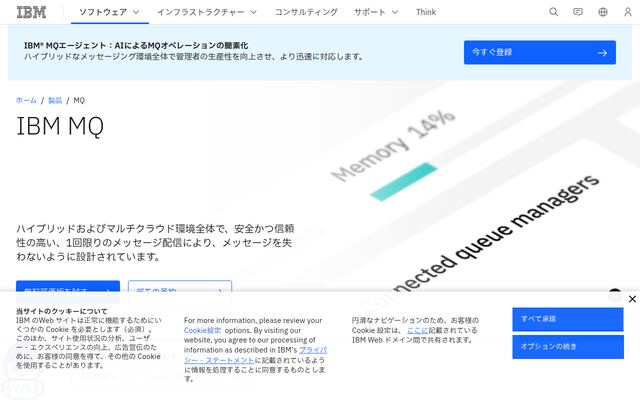Image resolution: width=640 pixels, height=400 pixels.
Task: Click the Memory 14% label in the image
Action: point(393,146)
